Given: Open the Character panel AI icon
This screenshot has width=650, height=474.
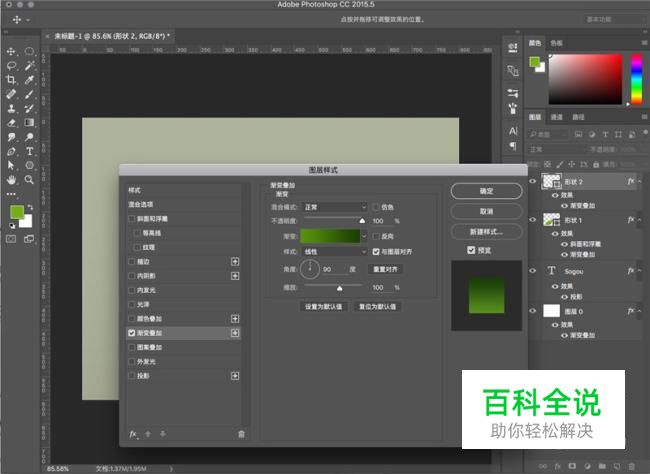Looking at the screenshot, I should tap(513, 131).
